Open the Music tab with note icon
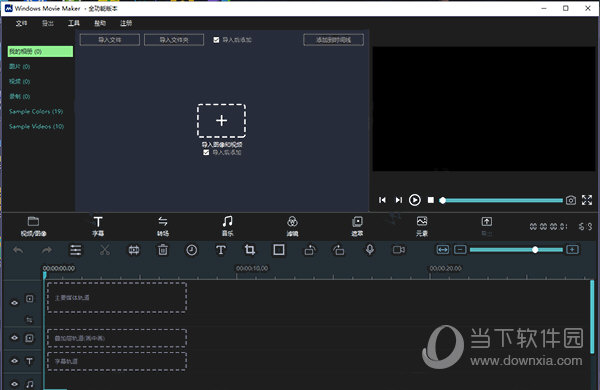Screen dimensions: 600x390 pyautogui.click(x=227, y=222)
